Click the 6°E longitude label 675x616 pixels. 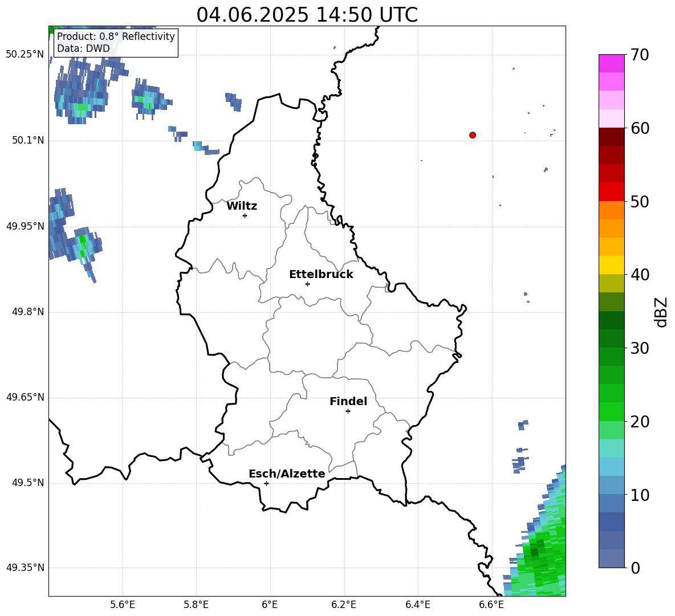click(x=270, y=605)
